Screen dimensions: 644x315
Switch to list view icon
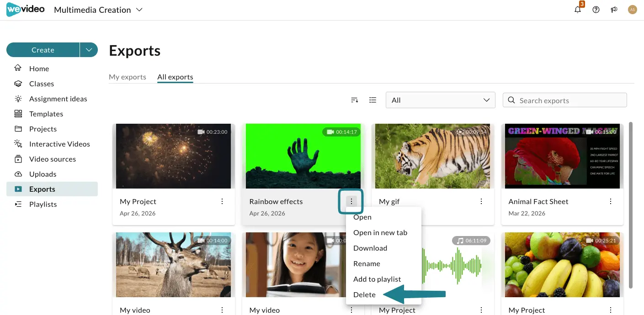coord(373,100)
